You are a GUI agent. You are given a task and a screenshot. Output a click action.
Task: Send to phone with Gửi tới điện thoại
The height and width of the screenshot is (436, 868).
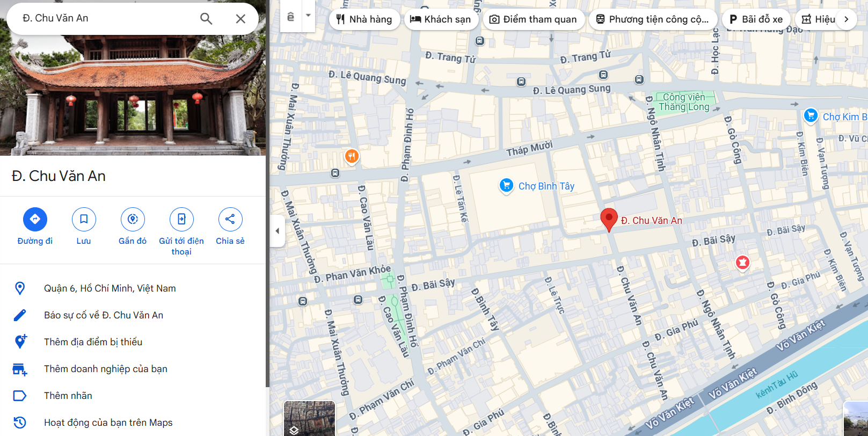[x=181, y=219]
